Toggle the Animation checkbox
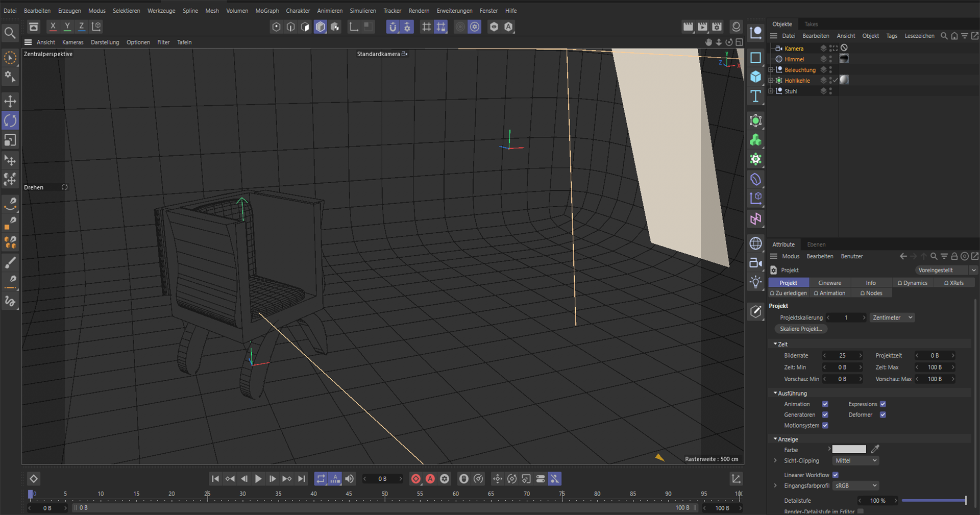980x515 pixels. coord(825,404)
